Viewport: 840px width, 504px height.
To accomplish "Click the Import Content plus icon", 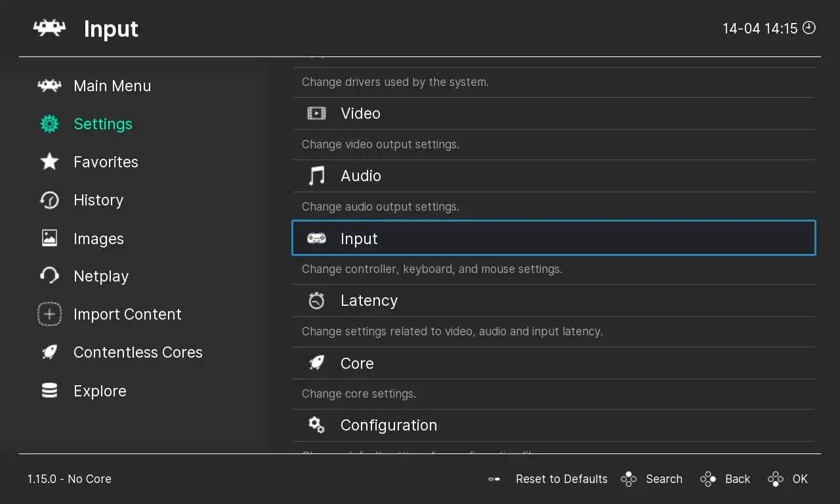I will tap(50, 314).
